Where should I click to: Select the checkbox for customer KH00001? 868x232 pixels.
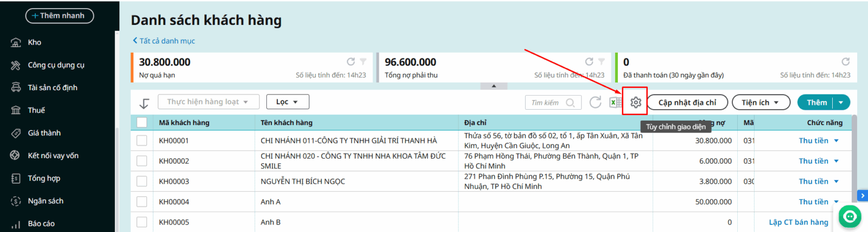coord(142,141)
